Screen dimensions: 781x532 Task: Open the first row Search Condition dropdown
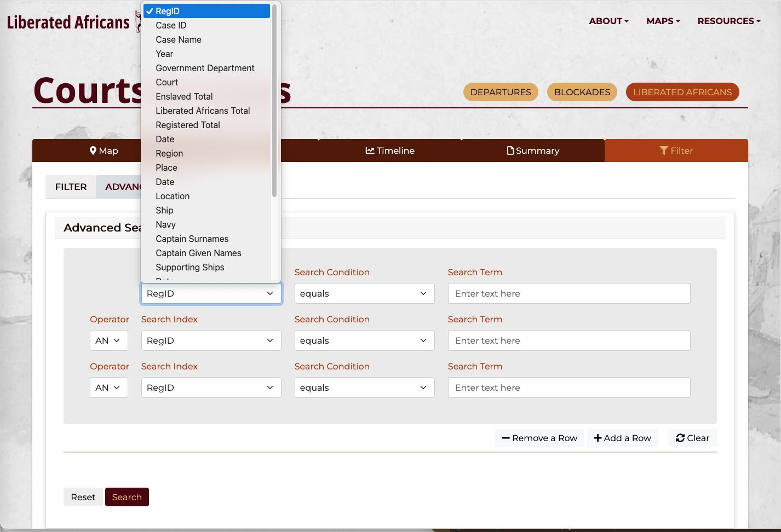(364, 293)
